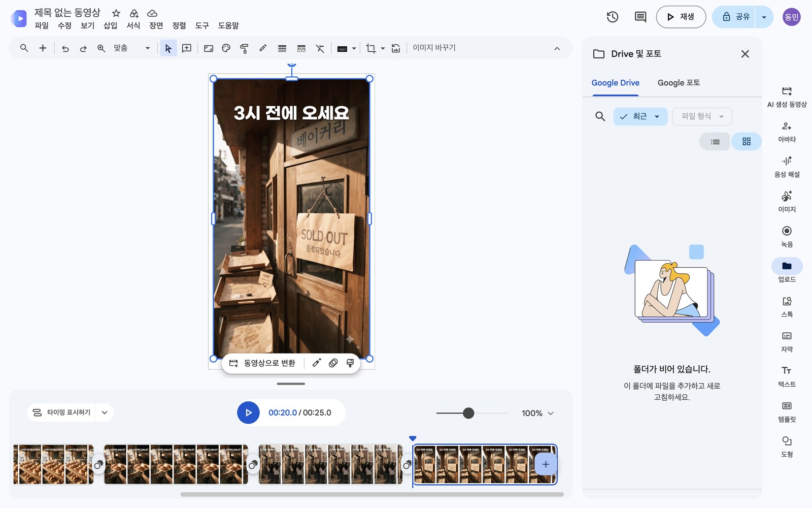Collapse the toolbar with the chevron
Image resolution: width=812 pixels, height=508 pixels.
click(x=557, y=49)
